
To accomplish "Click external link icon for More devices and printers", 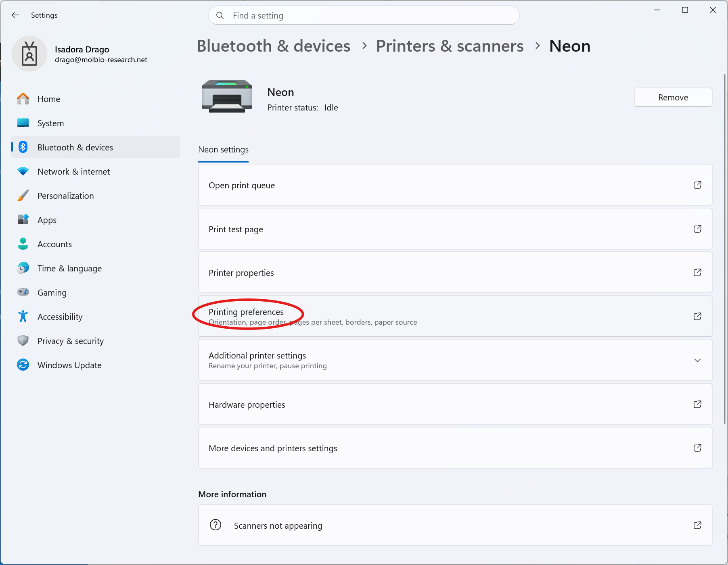I will coord(697,448).
